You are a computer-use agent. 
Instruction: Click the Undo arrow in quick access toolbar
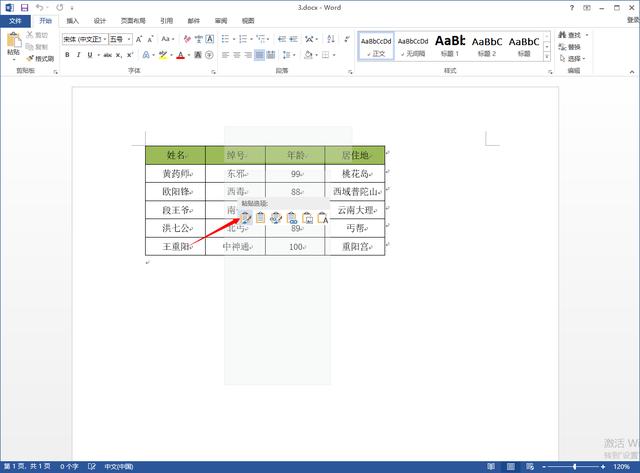tap(40, 7)
